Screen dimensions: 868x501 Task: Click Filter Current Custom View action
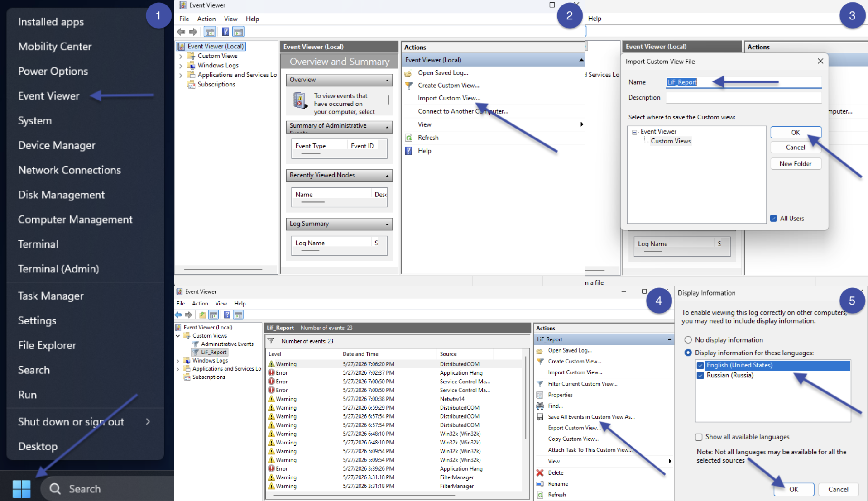[x=582, y=384]
